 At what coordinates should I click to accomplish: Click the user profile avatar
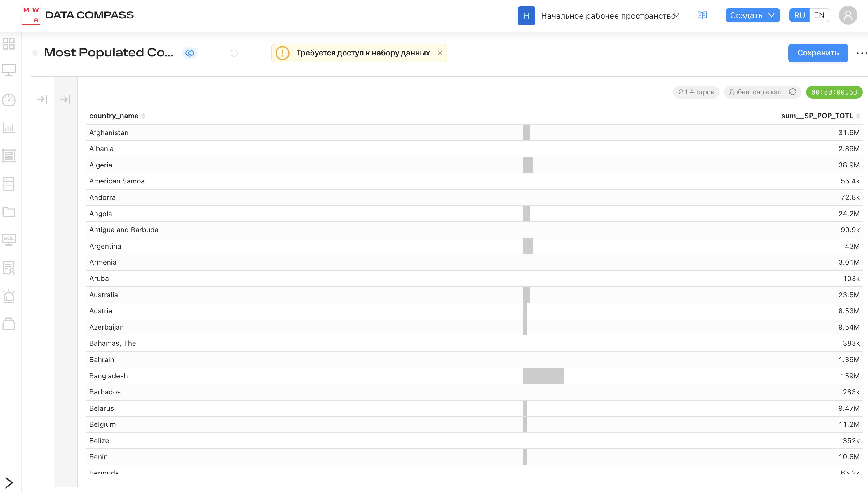(848, 15)
